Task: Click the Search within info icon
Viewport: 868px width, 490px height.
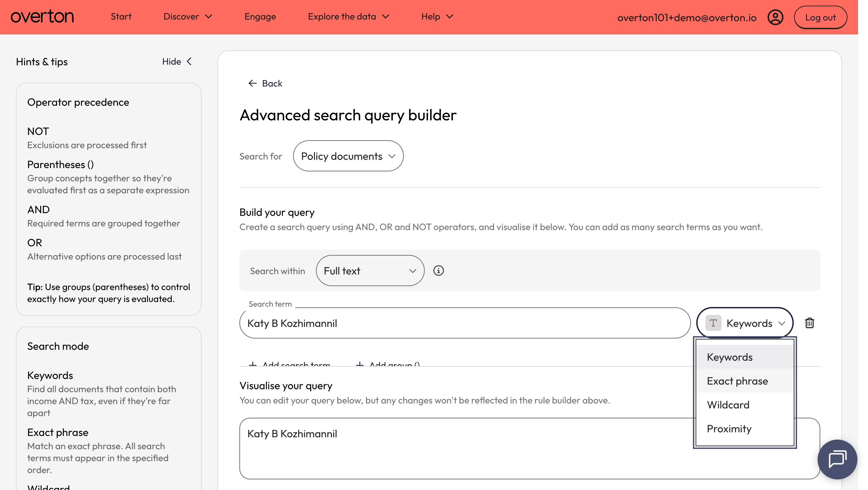Action: (438, 270)
